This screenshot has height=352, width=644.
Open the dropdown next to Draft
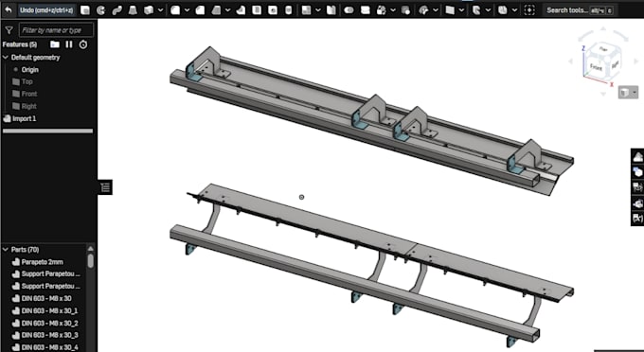tap(227, 10)
